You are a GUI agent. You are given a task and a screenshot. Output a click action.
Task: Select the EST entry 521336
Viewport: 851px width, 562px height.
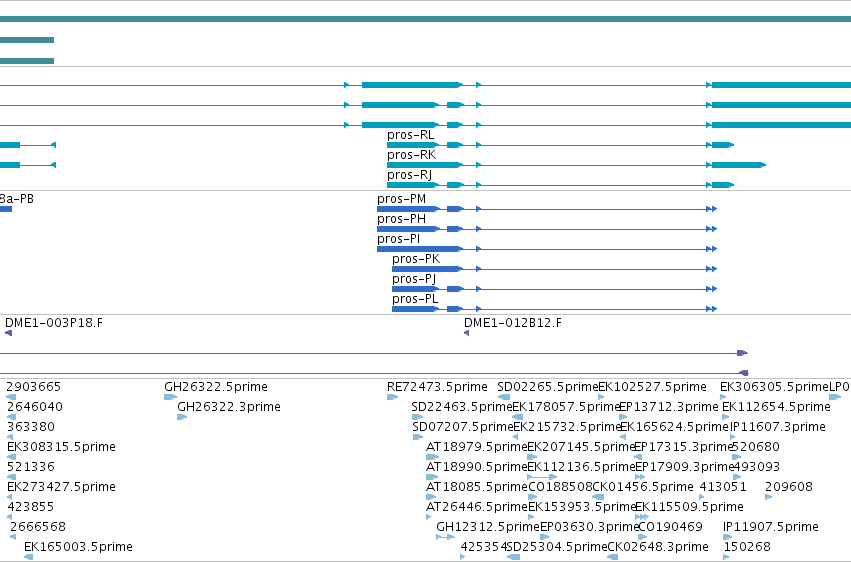(x=31, y=467)
